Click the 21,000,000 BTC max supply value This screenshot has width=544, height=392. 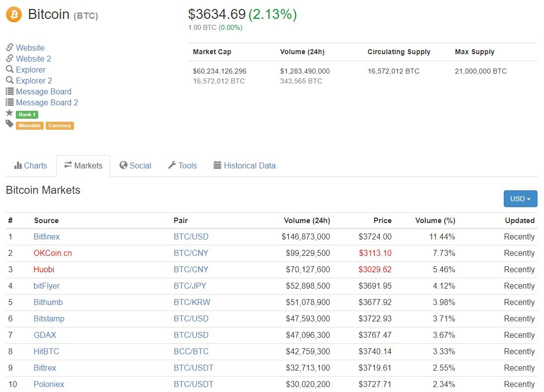[x=481, y=71]
